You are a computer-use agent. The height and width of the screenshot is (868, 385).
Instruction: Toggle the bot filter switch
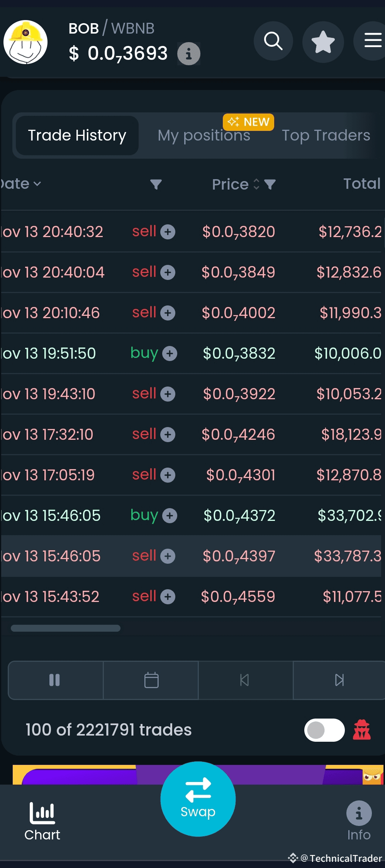click(324, 730)
